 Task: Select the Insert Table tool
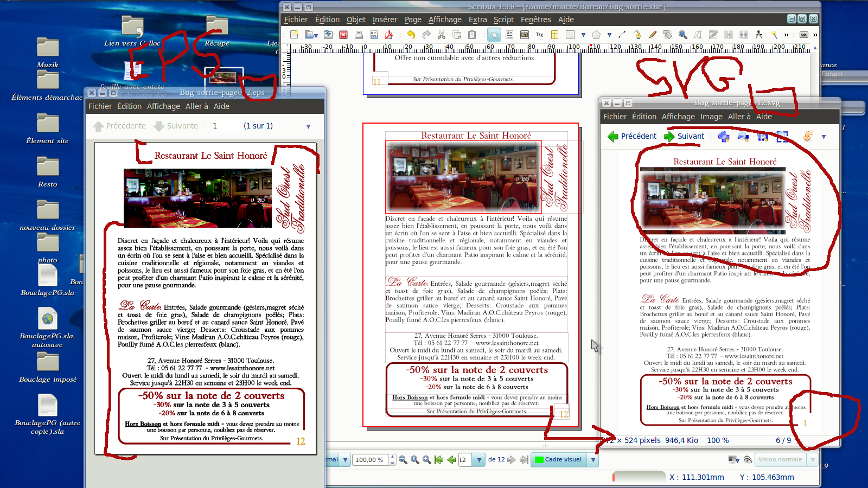554,35
